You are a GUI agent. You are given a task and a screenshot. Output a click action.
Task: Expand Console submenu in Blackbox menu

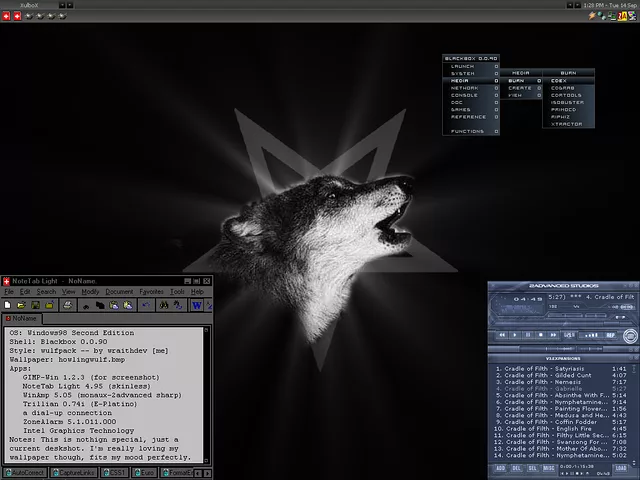[471, 95]
